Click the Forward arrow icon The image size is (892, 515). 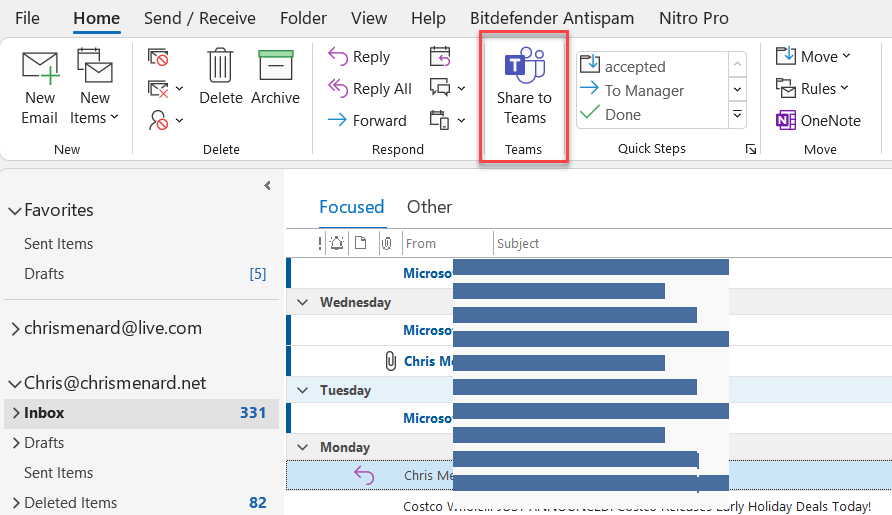coord(338,120)
